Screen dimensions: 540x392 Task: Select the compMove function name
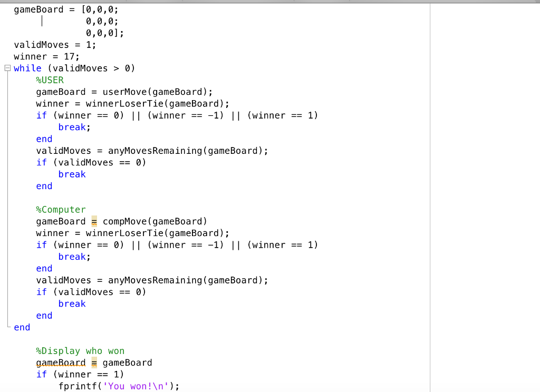coord(123,221)
